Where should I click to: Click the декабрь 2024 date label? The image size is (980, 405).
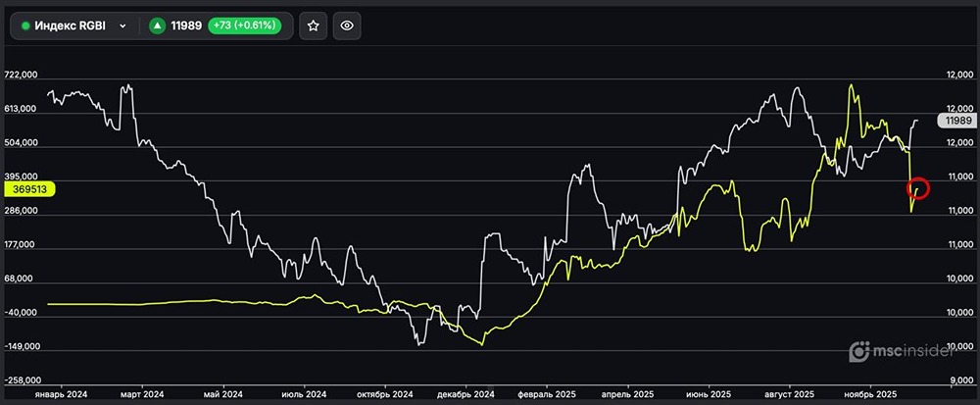point(467,393)
